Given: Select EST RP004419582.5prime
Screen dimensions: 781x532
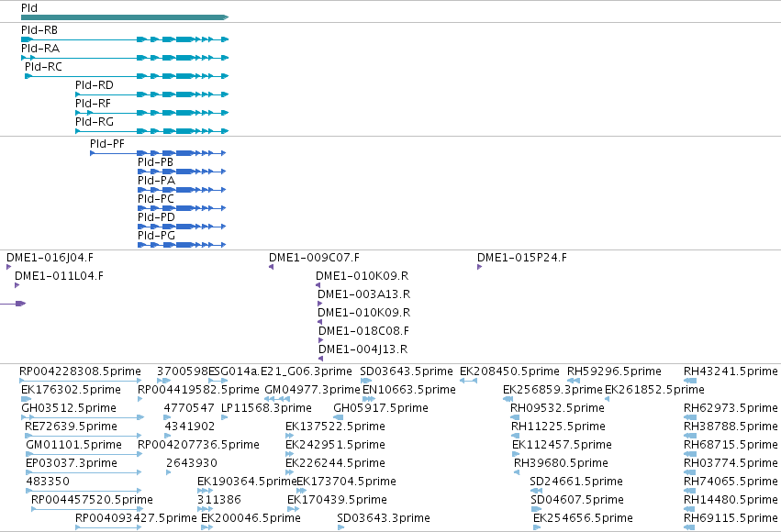Looking at the screenshot, I should tap(140, 399).
